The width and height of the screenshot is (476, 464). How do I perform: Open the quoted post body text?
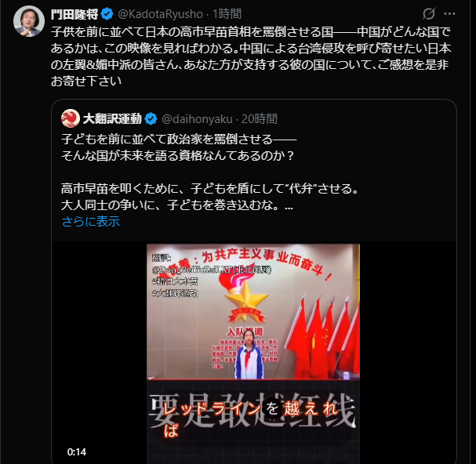point(209,172)
